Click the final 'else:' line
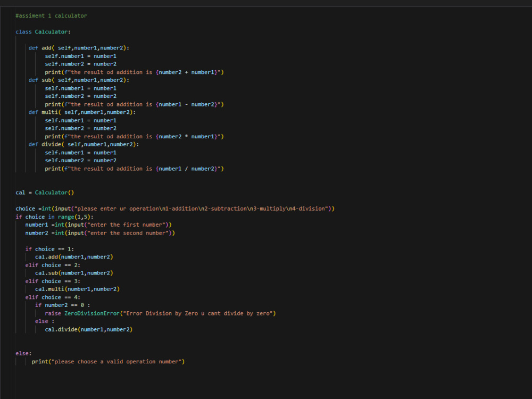 23,354
